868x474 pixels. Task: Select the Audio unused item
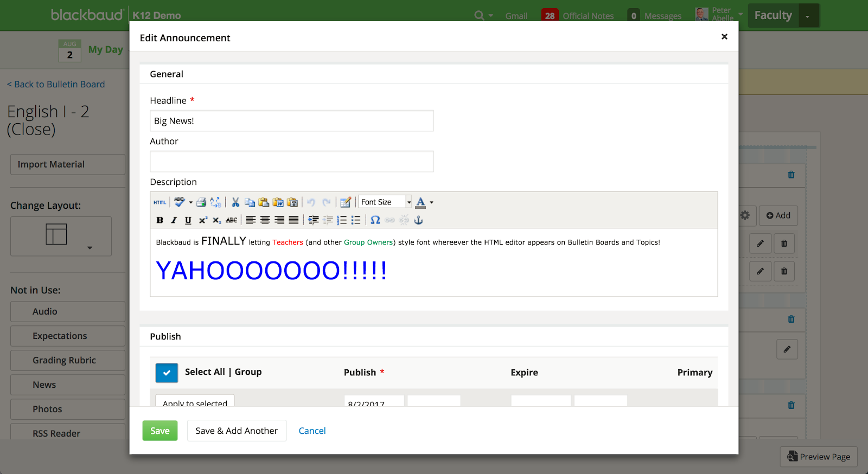[x=68, y=311]
